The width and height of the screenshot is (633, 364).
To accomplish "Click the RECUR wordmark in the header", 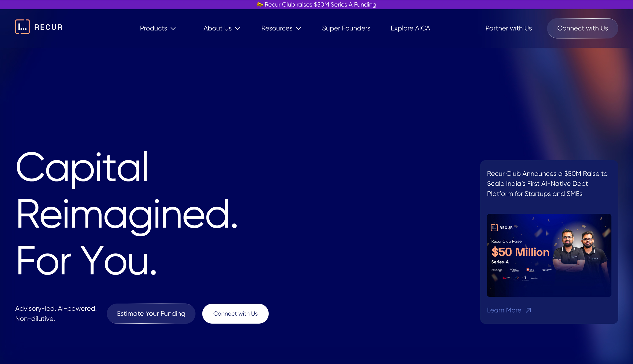I will (48, 27).
